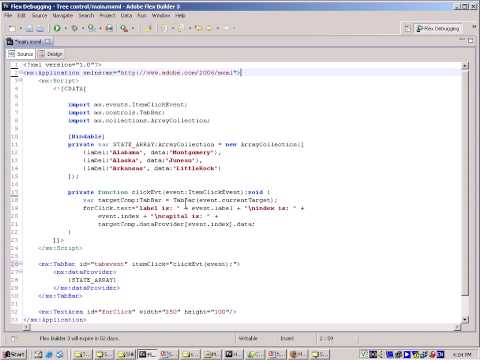Click the Debug bug icon in toolbar
The height and width of the screenshot is (360, 480).
click(75, 28)
